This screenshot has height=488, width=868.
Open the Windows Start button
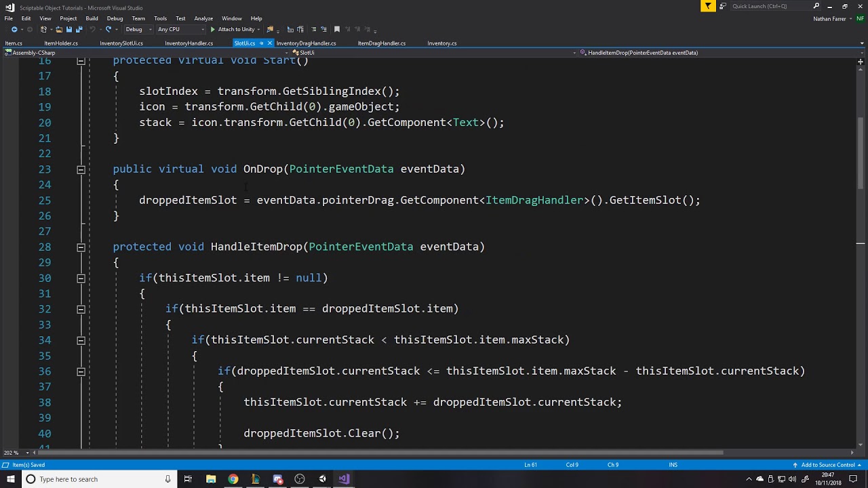(10, 479)
